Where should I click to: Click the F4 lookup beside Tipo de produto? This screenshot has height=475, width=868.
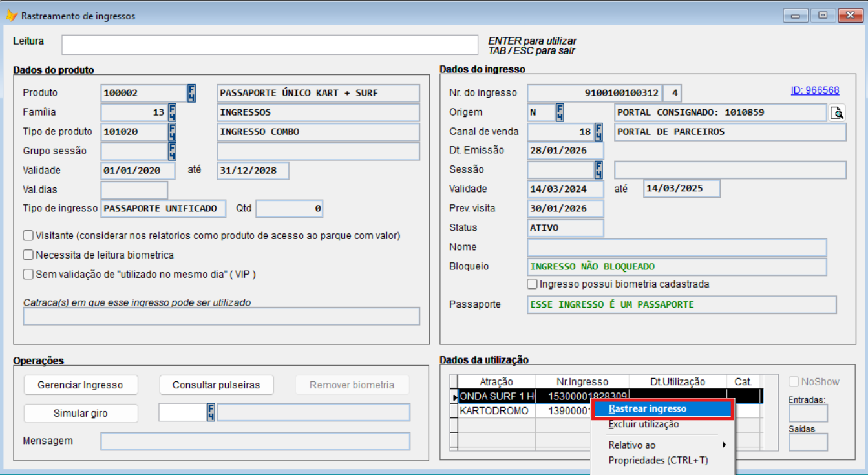[172, 132]
